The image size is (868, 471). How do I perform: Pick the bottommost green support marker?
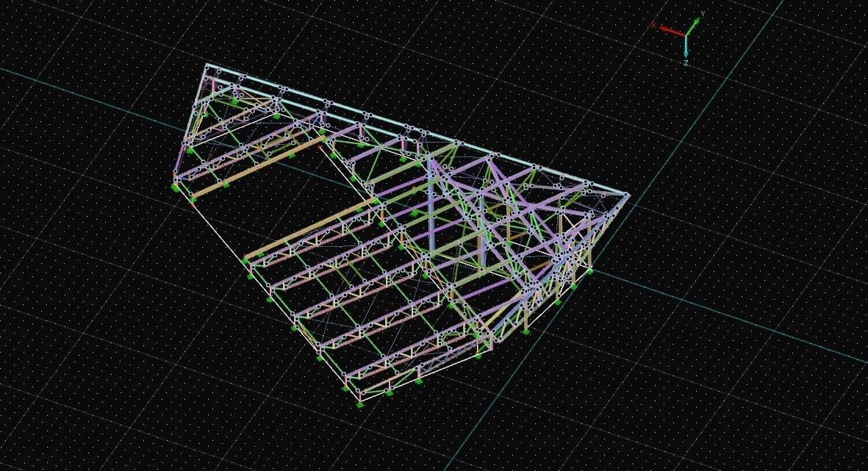click(x=360, y=403)
